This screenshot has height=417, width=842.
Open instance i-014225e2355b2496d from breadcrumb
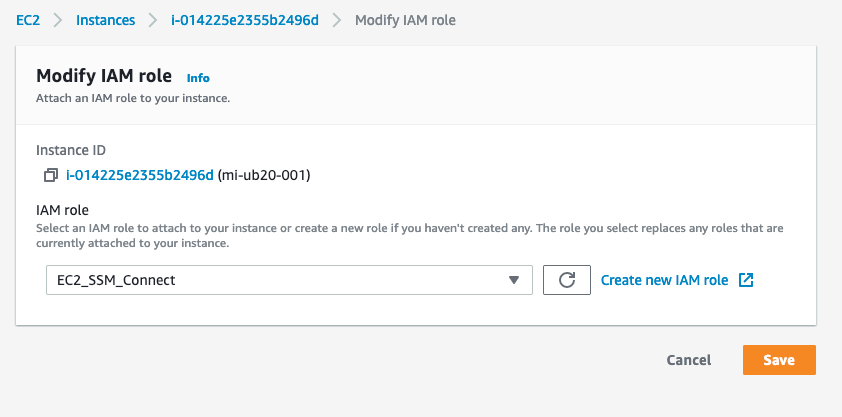pyautogui.click(x=244, y=21)
